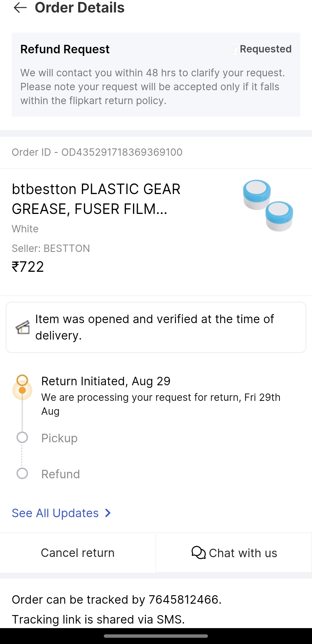Open the See All Updates link
This screenshot has height=644, width=312.
coord(55,513)
